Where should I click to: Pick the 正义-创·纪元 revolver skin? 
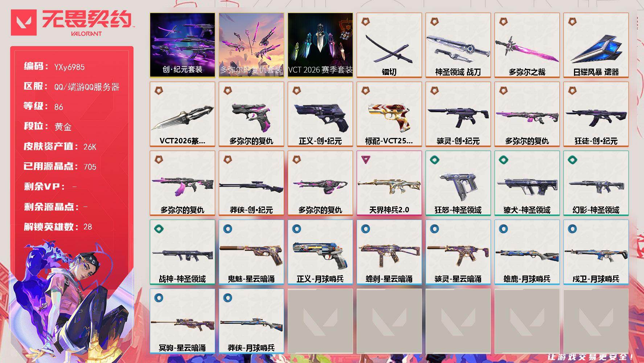click(x=320, y=114)
